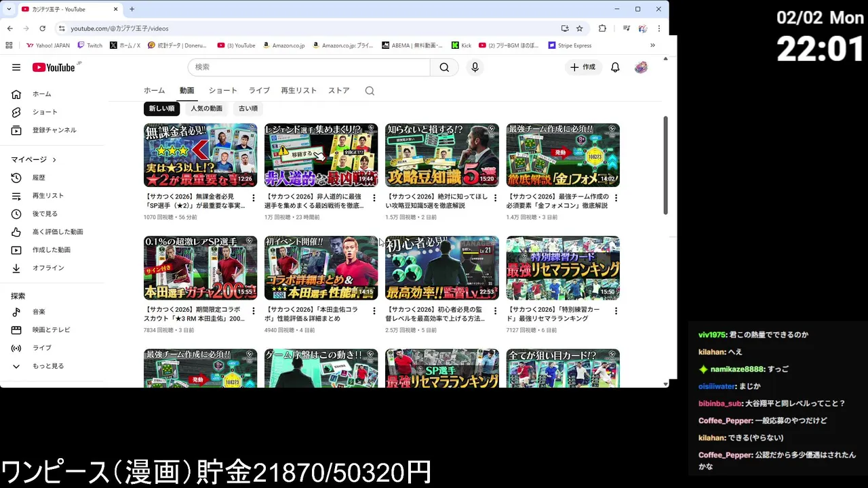Open 無課金者必見 ★2 video thumbnail
868x488 pixels.
[x=200, y=155]
